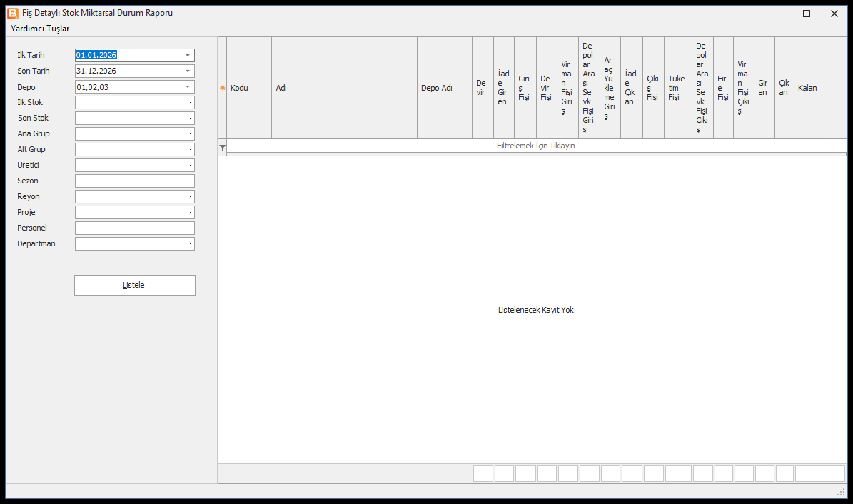This screenshot has width=853, height=504.
Task: Sort by the Depo Adı column header
Action: click(445, 88)
